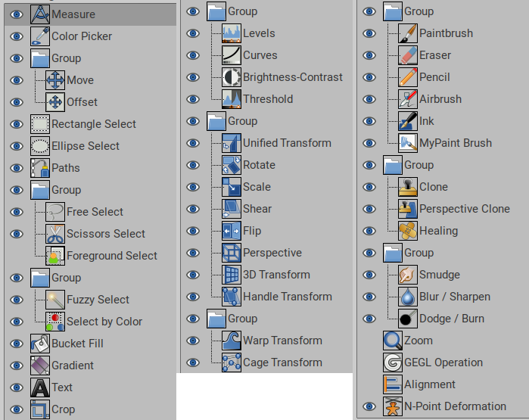
Task: Click the "Scissors Select" label text
Action: click(x=106, y=234)
